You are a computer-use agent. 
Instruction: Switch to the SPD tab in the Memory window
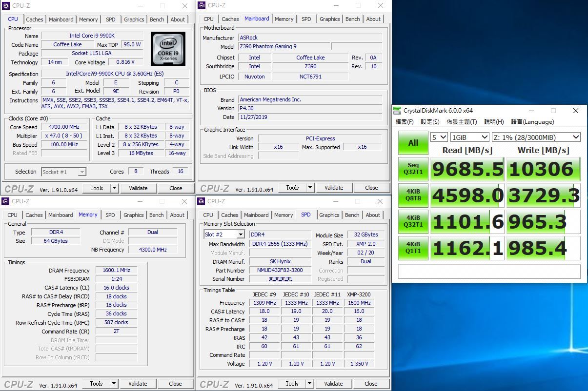[110, 215]
